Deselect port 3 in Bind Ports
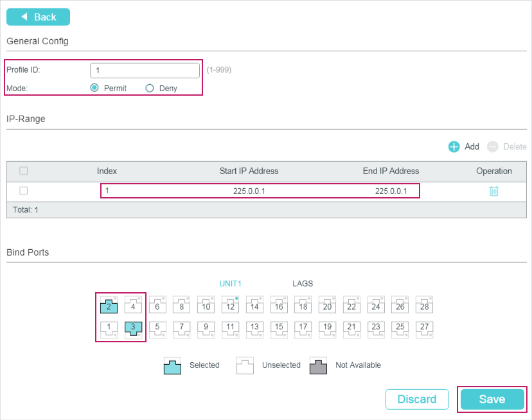This screenshot has height=420, width=532. (133, 329)
